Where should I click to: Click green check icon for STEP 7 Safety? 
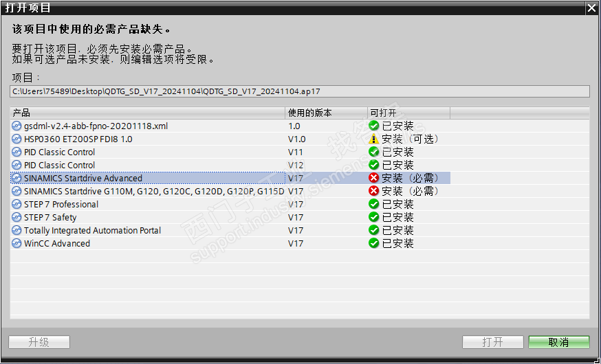(373, 217)
